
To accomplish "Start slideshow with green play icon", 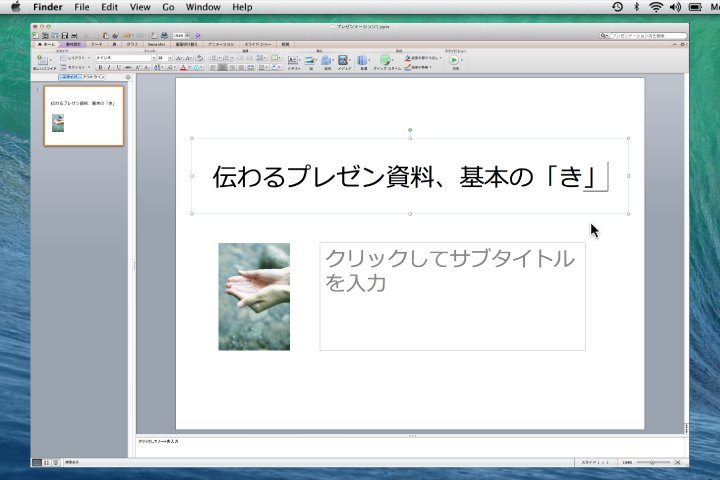I will coord(454,60).
